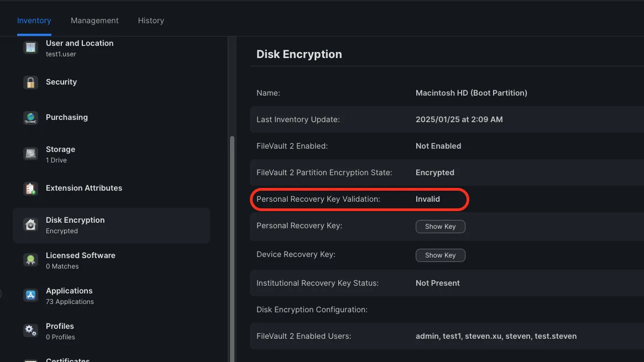Click the 'Device Recovery Key:' label
This screenshot has height=362, width=644.
click(x=296, y=254)
